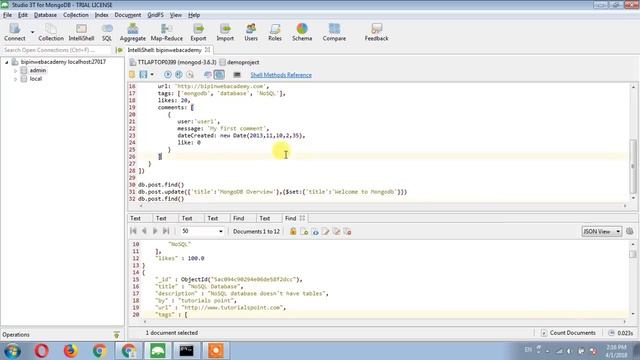Click the settings icon beside JSON View
The image size is (640, 360).
tap(630, 231)
